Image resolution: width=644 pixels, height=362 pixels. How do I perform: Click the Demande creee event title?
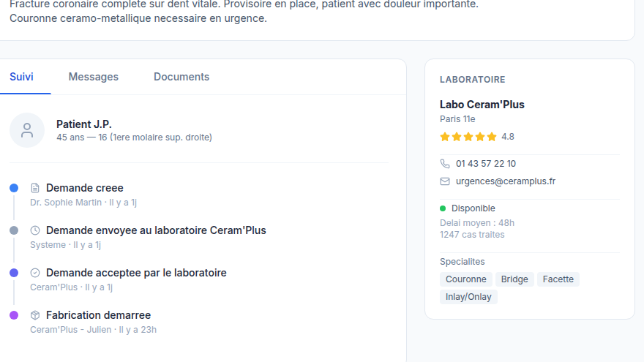85,188
